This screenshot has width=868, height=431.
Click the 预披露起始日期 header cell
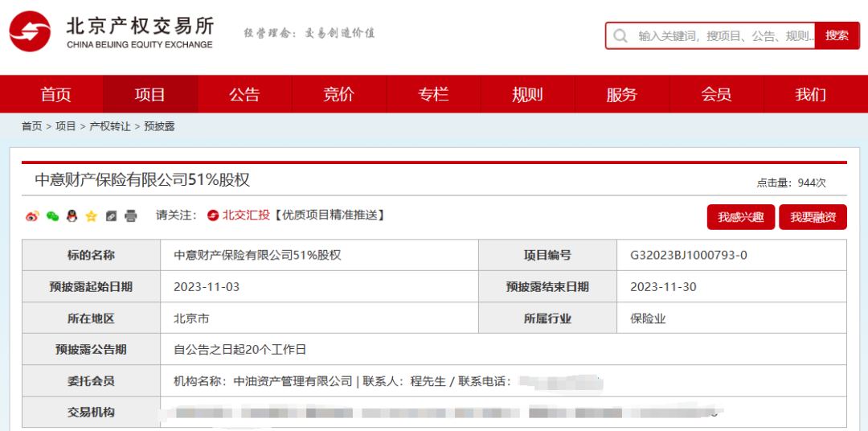[x=92, y=287]
